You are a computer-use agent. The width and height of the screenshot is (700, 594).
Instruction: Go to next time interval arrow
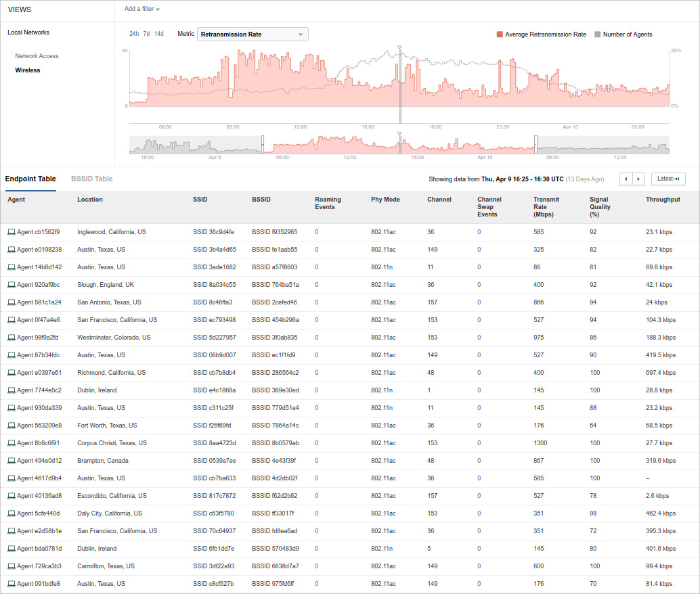point(638,179)
